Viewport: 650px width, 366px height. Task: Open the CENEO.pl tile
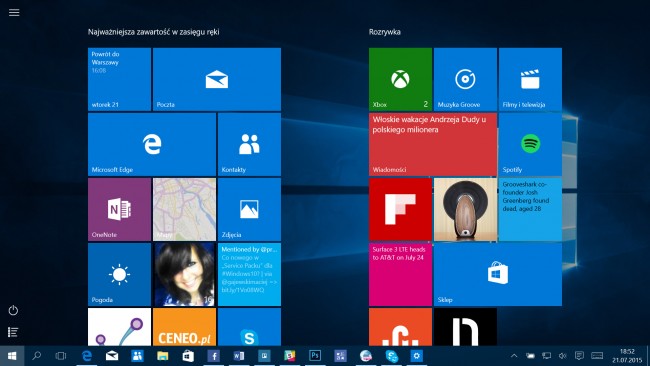tap(184, 327)
